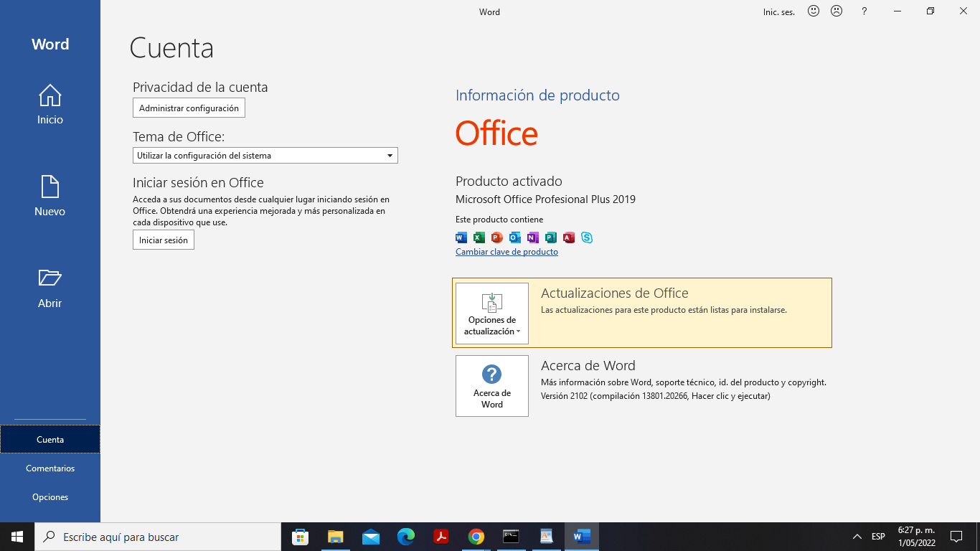
Task: Open the Nuevo document page
Action: [x=50, y=197]
